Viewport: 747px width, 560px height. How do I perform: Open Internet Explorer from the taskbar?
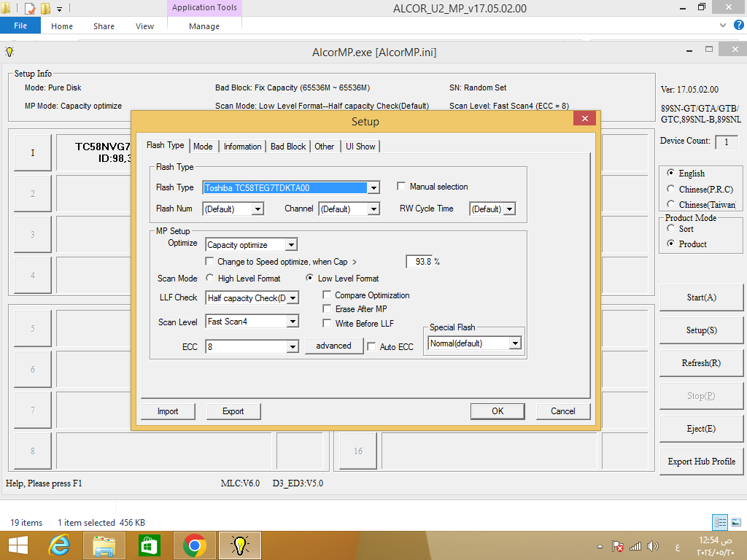click(x=60, y=545)
